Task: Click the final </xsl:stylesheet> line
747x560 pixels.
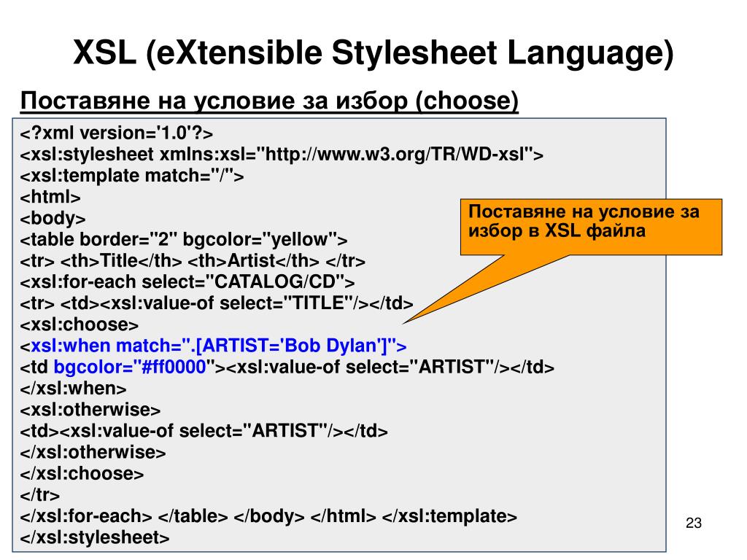Action: click(x=94, y=537)
